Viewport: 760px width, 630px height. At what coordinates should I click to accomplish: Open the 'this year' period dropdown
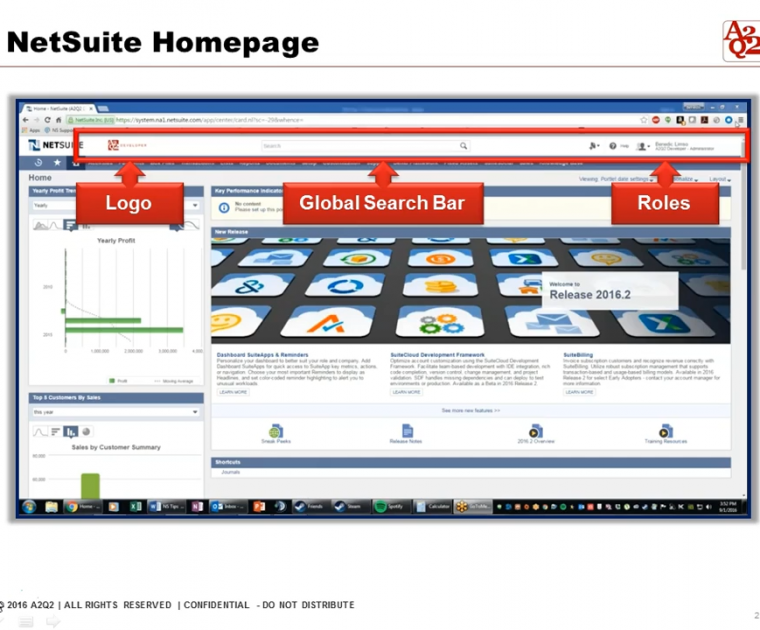click(x=195, y=411)
